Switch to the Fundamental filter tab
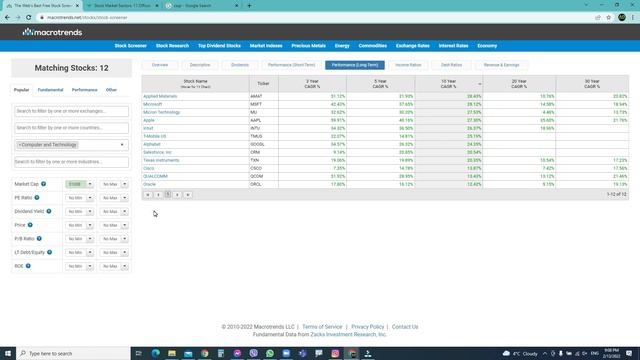 click(50, 90)
